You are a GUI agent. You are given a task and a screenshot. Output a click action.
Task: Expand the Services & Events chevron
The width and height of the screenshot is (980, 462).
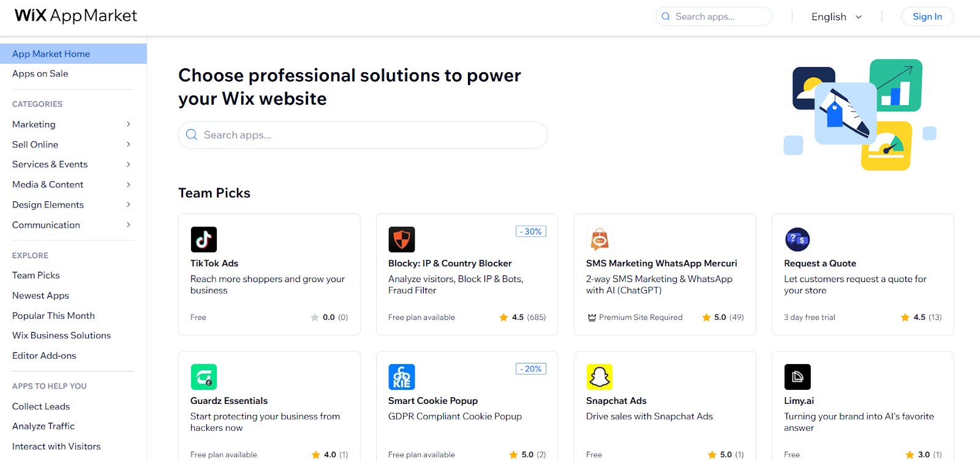(x=129, y=164)
